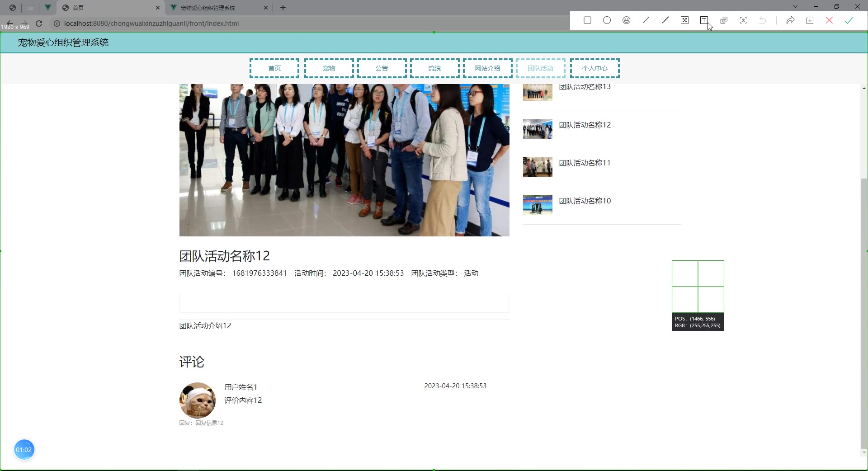The height and width of the screenshot is (471, 868).
Task: Open the 流浪 navigation menu item
Action: tap(435, 68)
